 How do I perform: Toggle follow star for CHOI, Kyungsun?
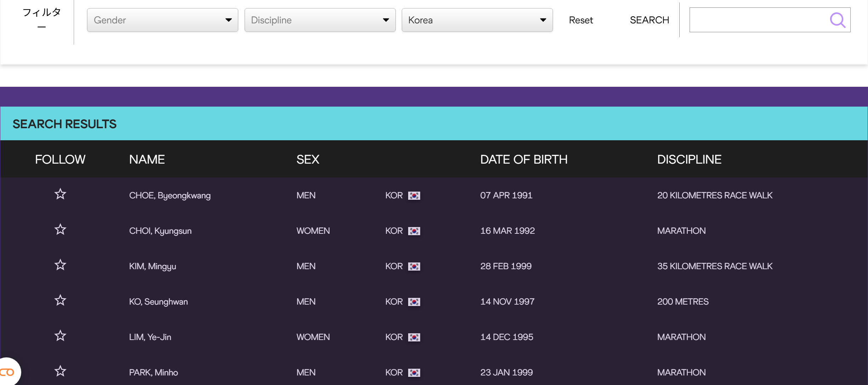(x=60, y=230)
